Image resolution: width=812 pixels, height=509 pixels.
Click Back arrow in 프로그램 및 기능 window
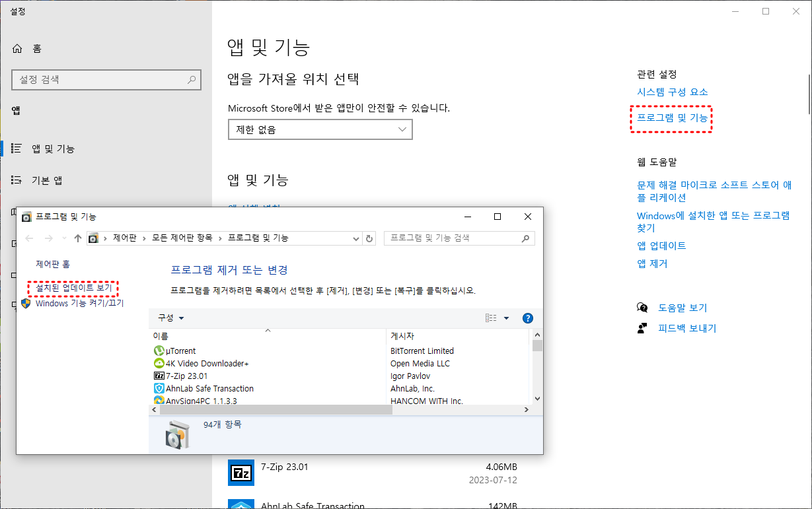click(28, 238)
